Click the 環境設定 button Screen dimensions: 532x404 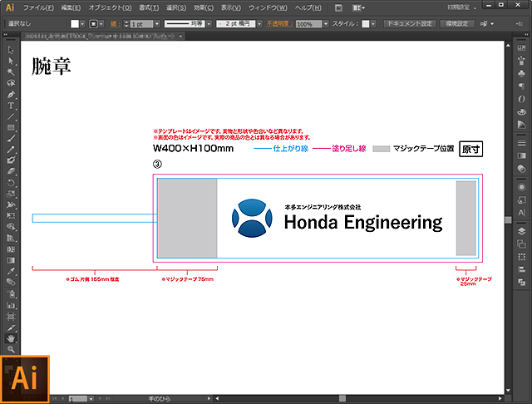point(457,24)
